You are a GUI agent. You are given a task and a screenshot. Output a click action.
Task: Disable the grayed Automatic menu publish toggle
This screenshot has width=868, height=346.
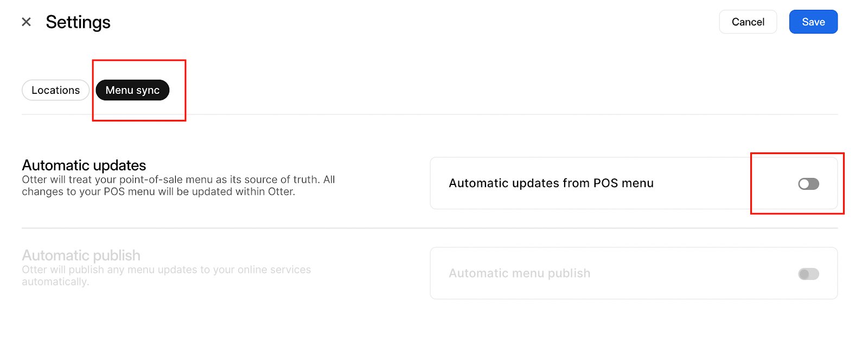[808, 273]
